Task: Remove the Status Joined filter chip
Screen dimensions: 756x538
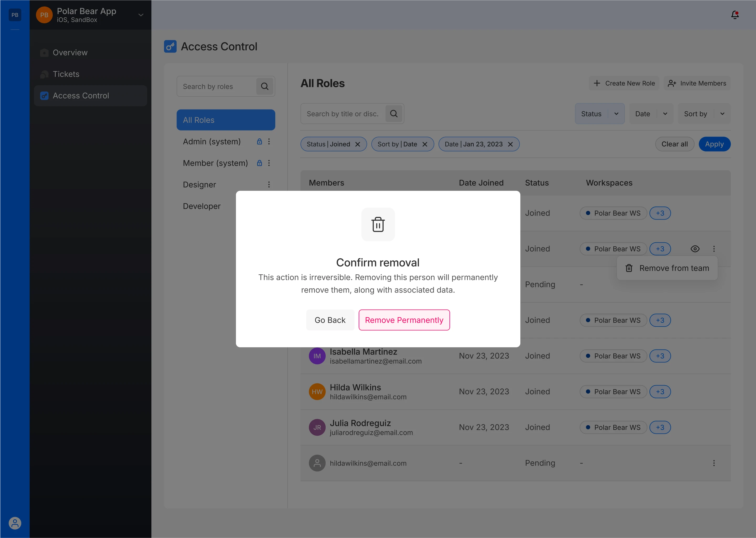Action: [357, 144]
